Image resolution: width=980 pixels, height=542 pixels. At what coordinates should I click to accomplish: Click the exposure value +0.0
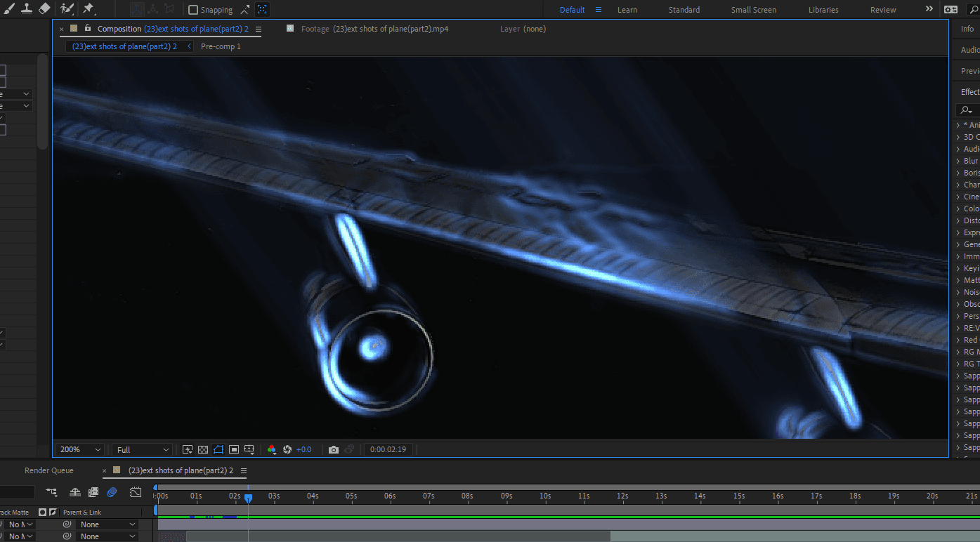303,449
